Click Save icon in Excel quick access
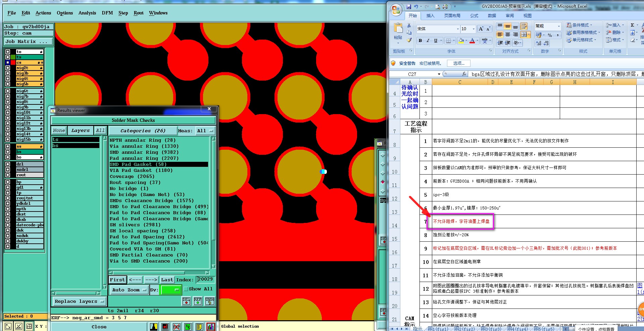Image resolution: width=644 pixels, height=331 pixels. tap(409, 6)
